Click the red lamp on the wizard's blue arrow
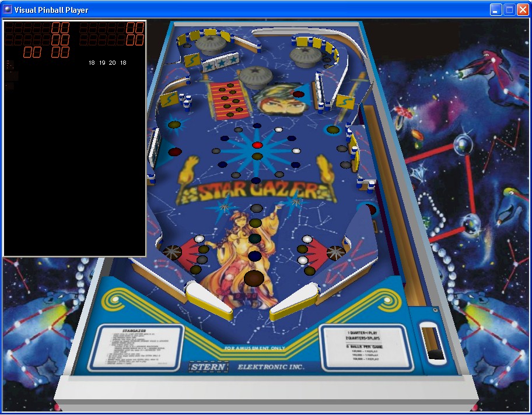The image size is (532, 415). click(x=298, y=94)
